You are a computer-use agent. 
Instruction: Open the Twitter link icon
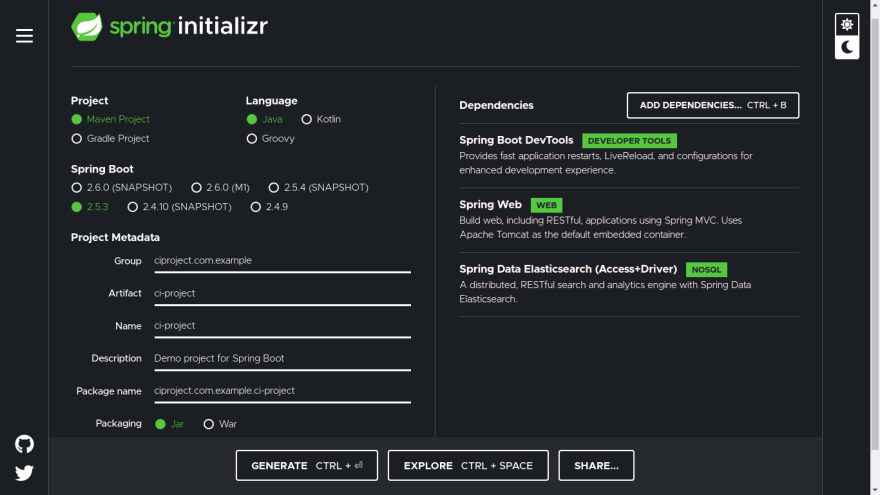pos(24,473)
